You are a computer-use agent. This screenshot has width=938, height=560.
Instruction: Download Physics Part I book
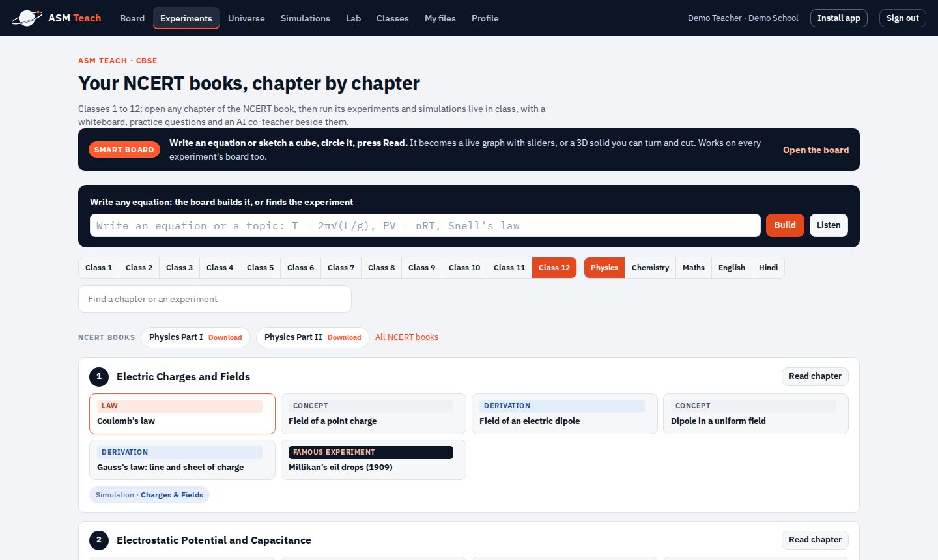[x=225, y=337]
